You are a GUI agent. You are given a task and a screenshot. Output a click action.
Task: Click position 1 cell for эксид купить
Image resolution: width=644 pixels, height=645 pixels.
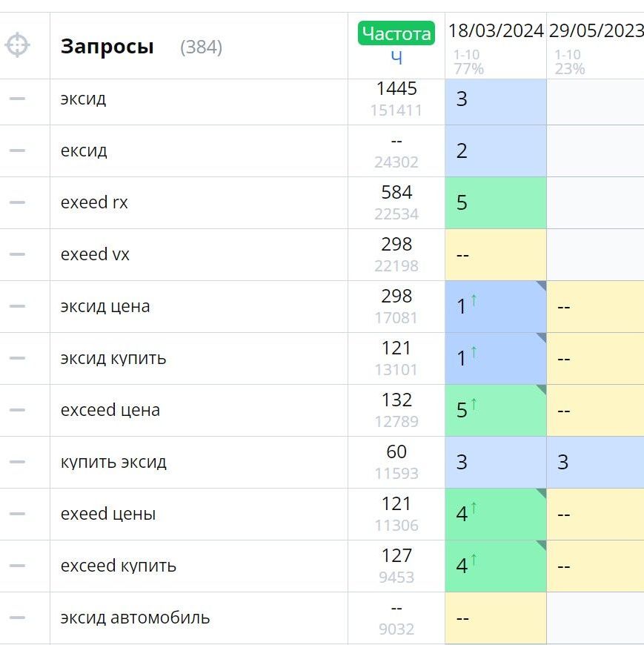496,358
